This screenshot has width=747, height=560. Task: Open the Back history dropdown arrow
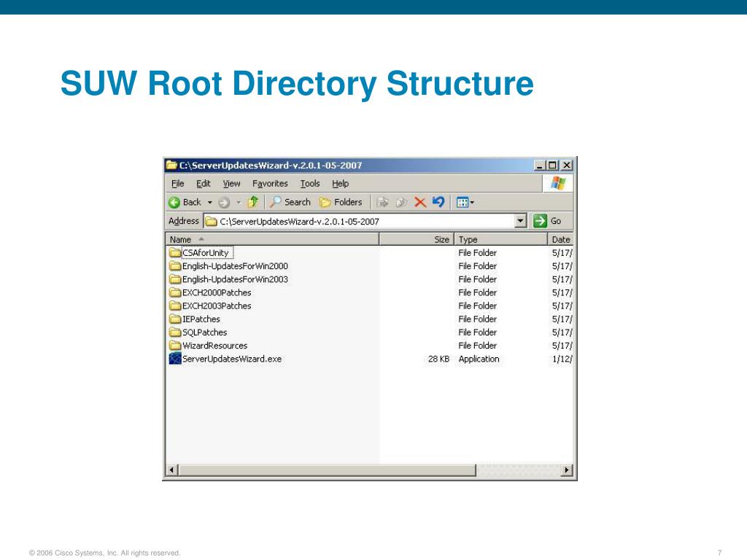pyautogui.click(x=209, y=203)
